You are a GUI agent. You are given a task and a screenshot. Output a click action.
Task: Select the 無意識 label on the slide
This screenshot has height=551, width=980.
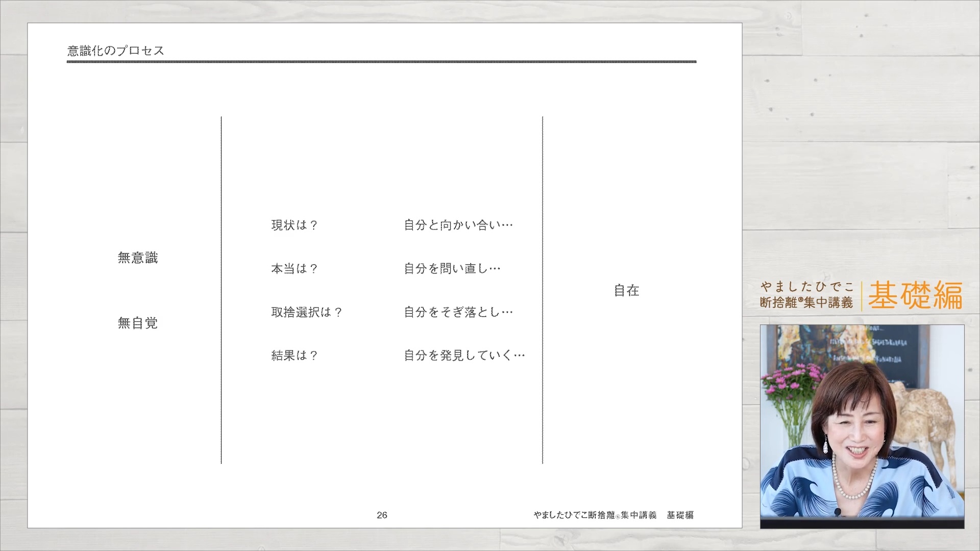[x=138, y=258]
